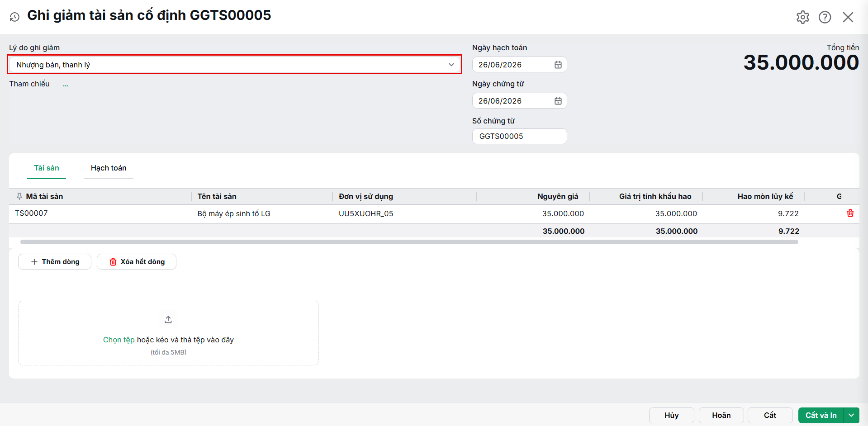
Task: Click unit cell UU5XUOHR_05
Action: point(366,213)
